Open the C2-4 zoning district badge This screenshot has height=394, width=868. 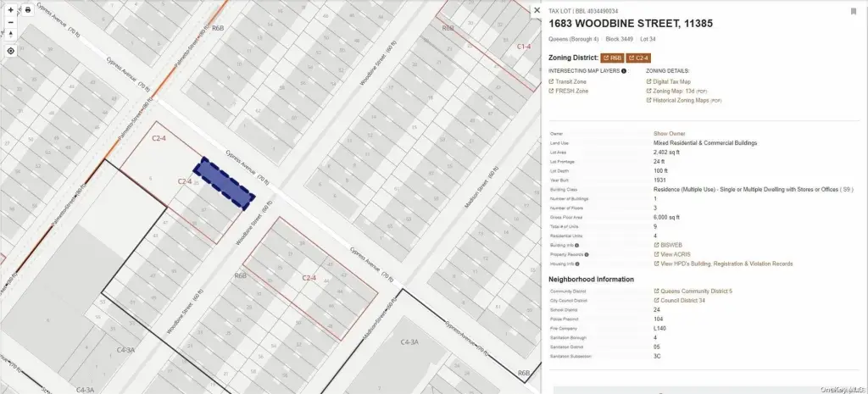point(637,58)
